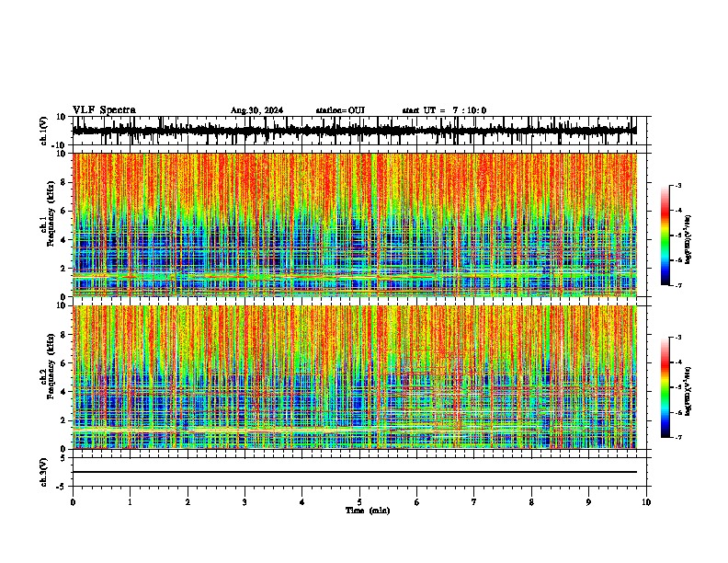Click the ch.2 color scale bar
The image size is (728, 563).
pos(665,387)
